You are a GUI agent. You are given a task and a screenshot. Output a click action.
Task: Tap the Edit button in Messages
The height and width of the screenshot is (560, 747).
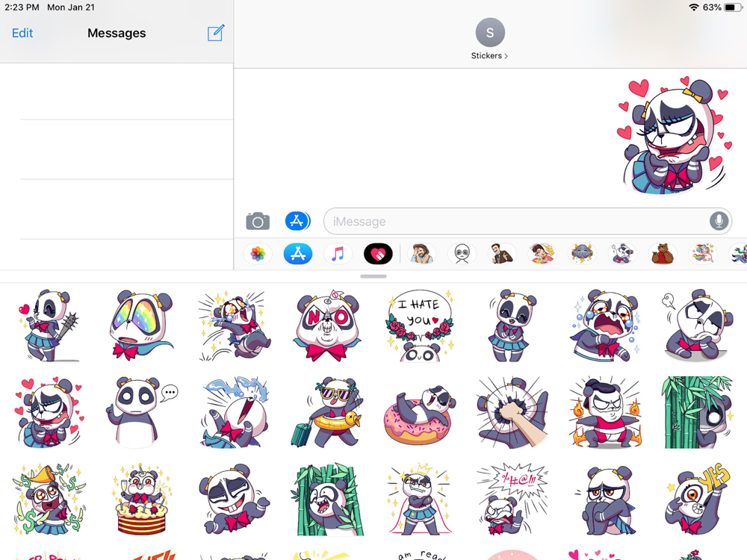point(22,33)
